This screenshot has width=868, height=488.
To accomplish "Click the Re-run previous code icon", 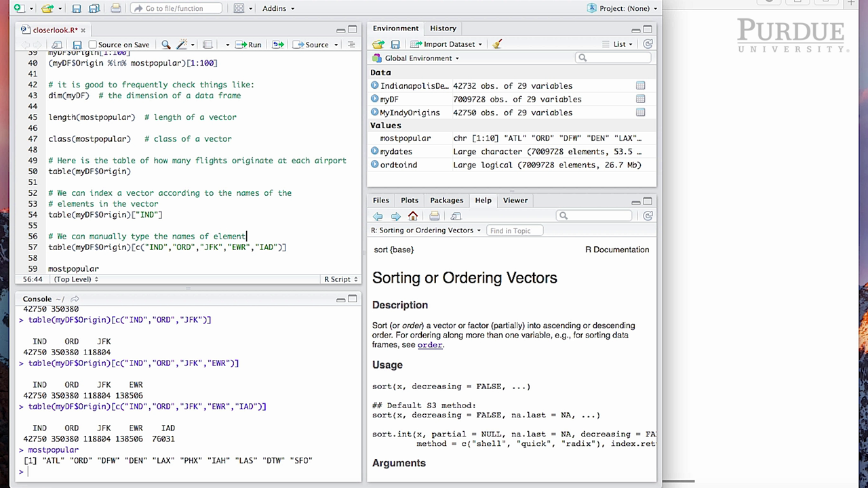I will coord(278,45).
